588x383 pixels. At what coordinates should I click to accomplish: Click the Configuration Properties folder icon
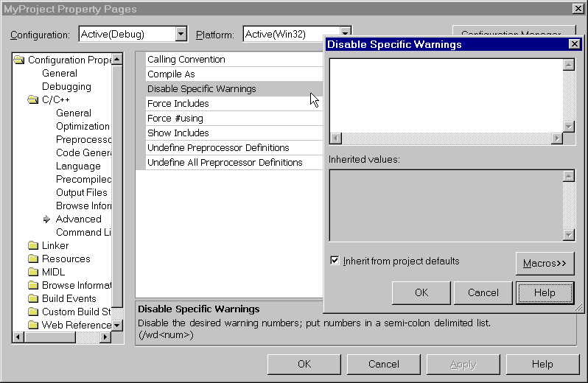[x=19, y=60]
